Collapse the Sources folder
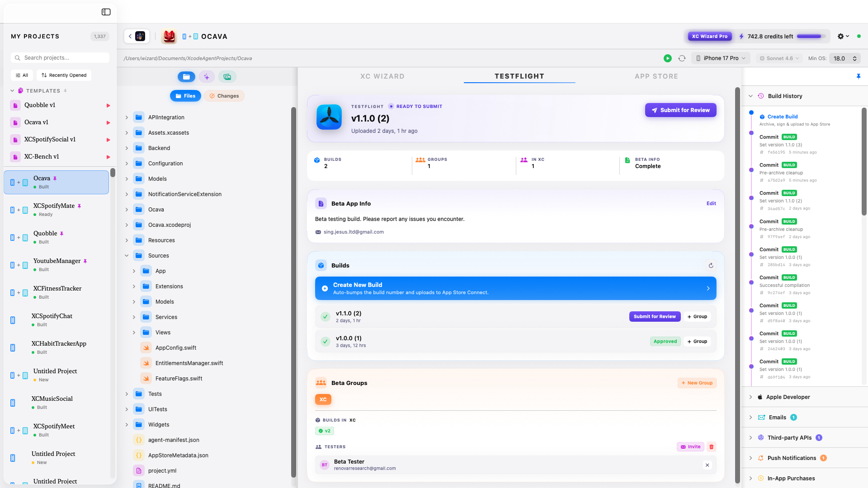This screenshot has width=868, height=488. coord(127,256)
